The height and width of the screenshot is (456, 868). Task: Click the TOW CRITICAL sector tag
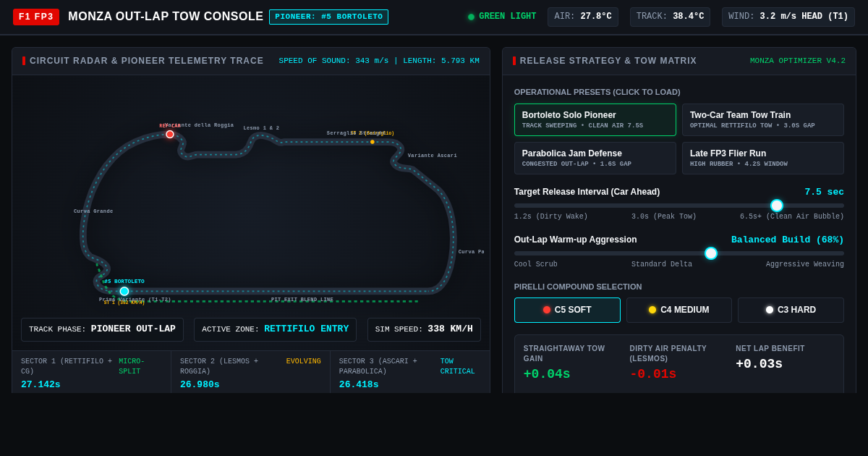tap(457, 366)
